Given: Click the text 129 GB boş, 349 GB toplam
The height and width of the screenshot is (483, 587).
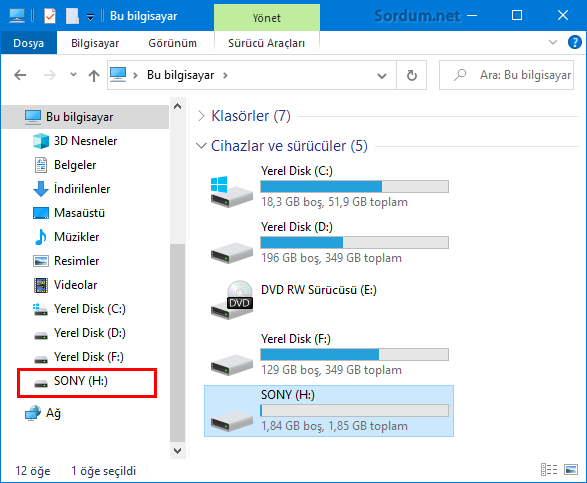Looking at the screenshot, I should [x=331, y=370].
